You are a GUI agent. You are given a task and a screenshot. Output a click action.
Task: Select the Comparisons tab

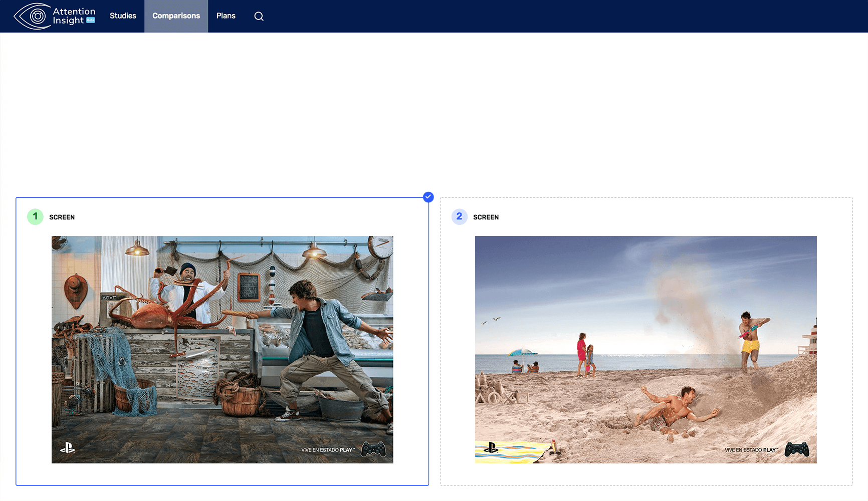[x=176, y=16]
